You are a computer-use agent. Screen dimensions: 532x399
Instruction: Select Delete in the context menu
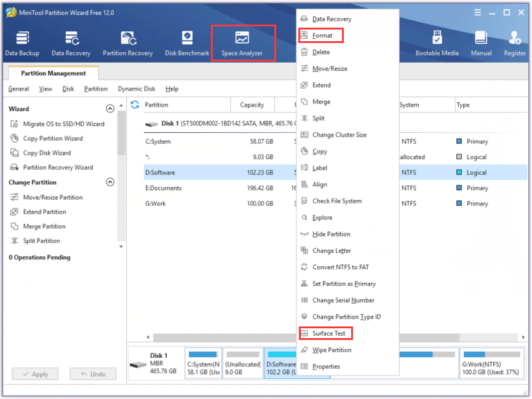347,52
